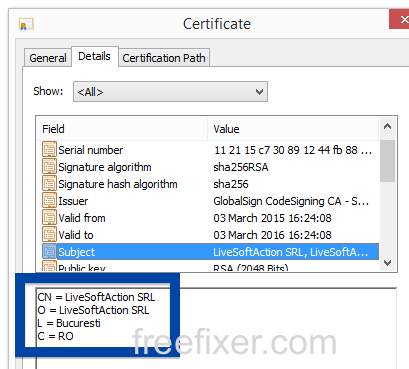This screenshot has height=369, width=409.
Task: Open the Show <All> dropdown
Action: (x=170, y=92)
